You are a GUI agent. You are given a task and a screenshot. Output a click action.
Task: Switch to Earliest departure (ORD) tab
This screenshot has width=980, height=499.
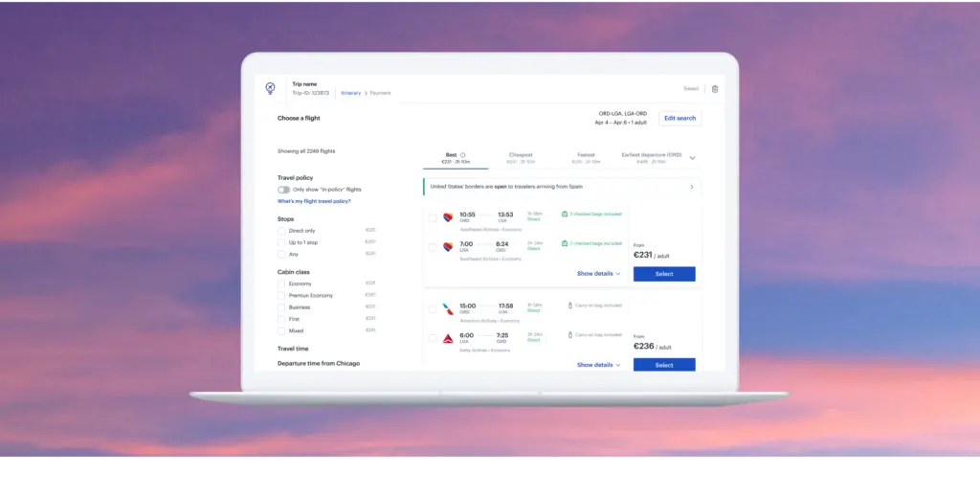[651, 158]
